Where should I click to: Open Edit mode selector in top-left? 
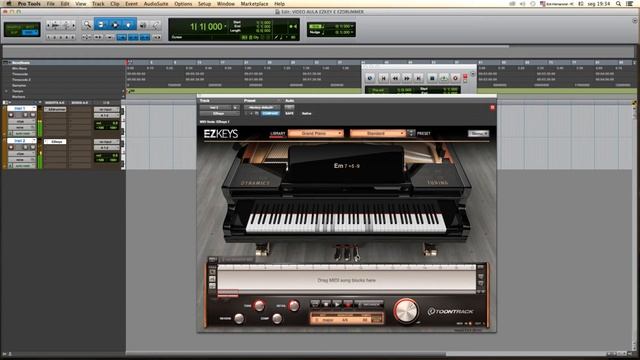coord(22,29)
